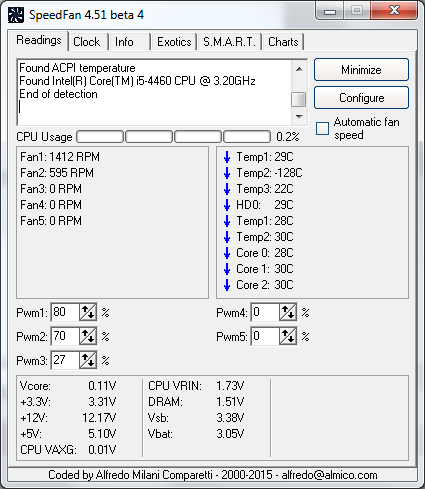Click the Minimize button
Image resolution: width=425 pixels, height=489 pixels.
coord(361,70)
